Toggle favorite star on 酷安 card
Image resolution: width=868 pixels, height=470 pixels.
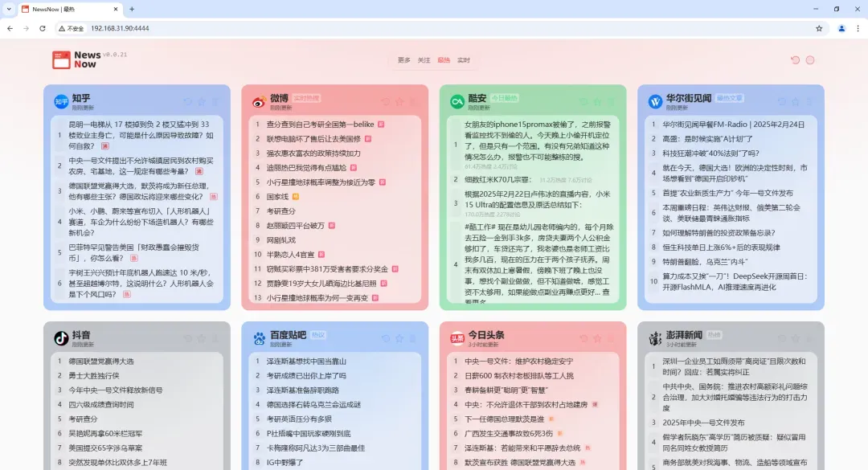(597, 102)
